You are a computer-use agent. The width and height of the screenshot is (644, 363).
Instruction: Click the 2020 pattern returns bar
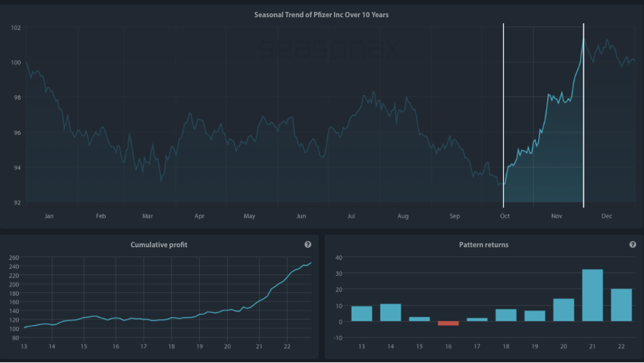[x=563, y=310]
